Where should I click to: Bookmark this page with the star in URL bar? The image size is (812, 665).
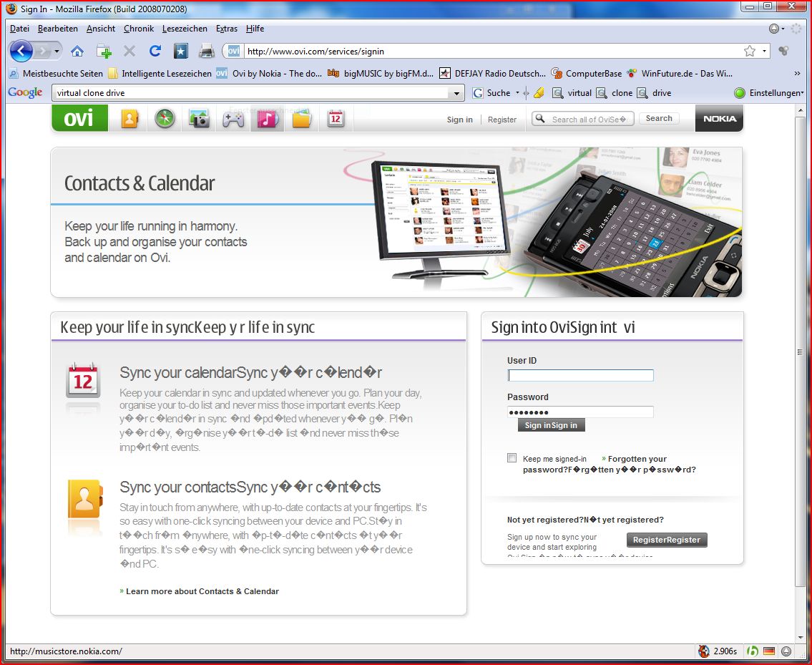749,51
